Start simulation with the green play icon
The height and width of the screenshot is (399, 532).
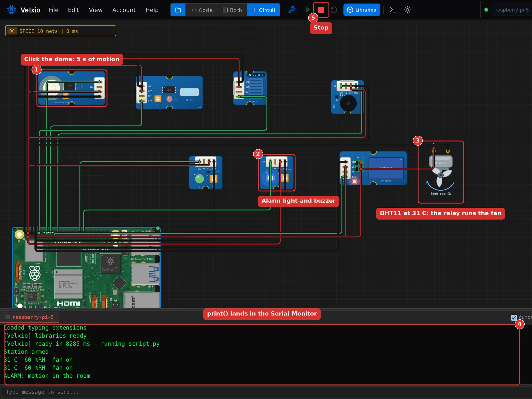tap(308, 10)
